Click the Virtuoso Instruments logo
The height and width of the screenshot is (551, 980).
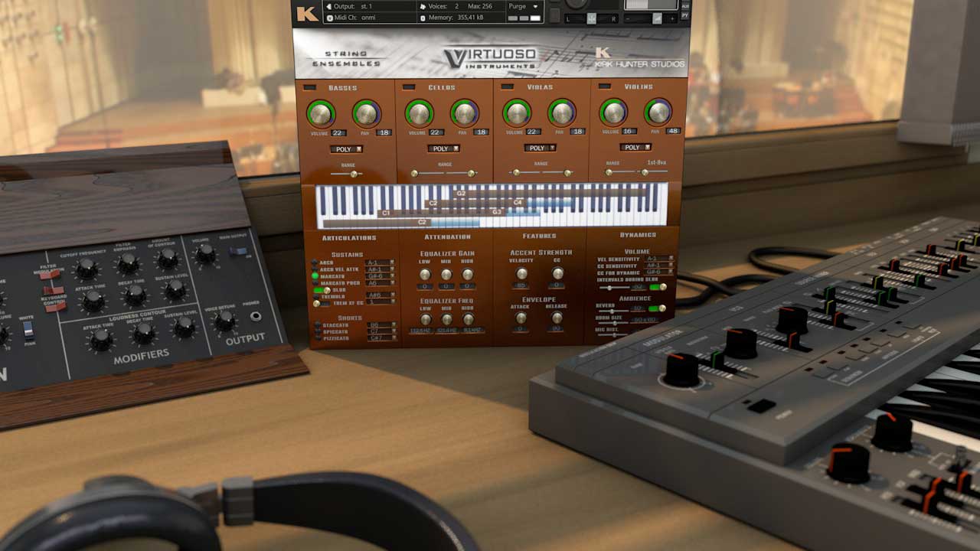pos(490,57)
